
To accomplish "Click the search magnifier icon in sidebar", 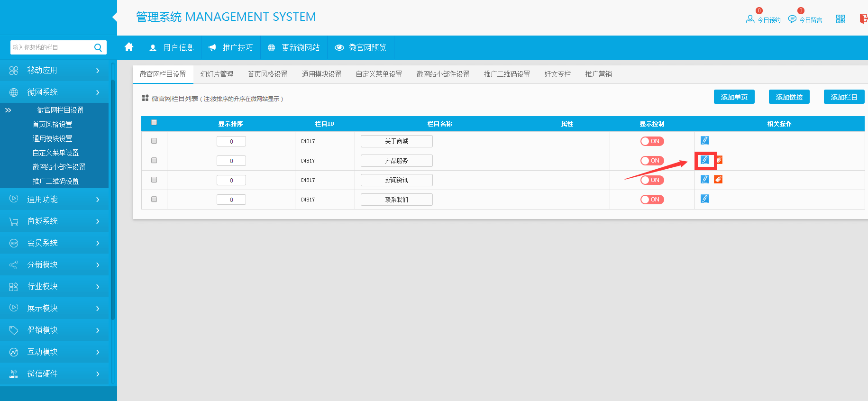I will click(98, 47).
